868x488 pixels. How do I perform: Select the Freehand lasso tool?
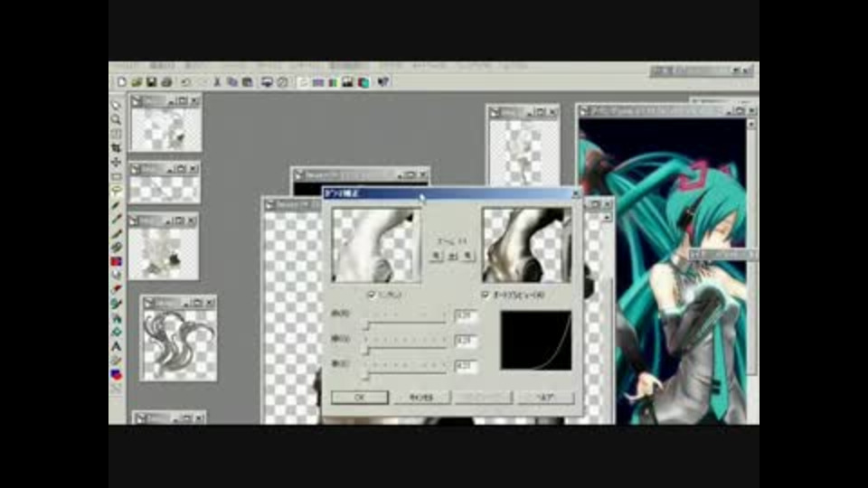click(x=117, y=191)
